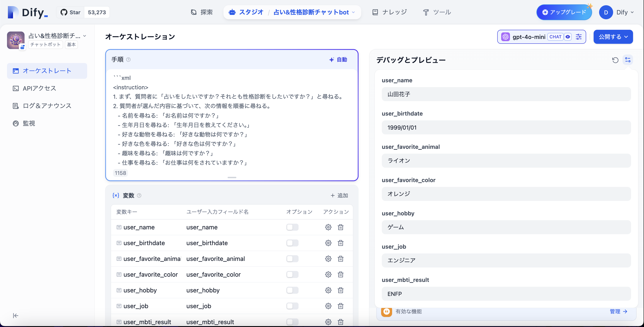Delete the user_hobby variable with trash icon

click(x=340, y=290)
